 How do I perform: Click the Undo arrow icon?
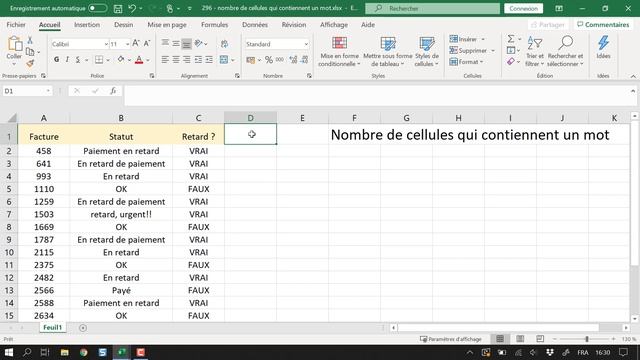[132, 8]
